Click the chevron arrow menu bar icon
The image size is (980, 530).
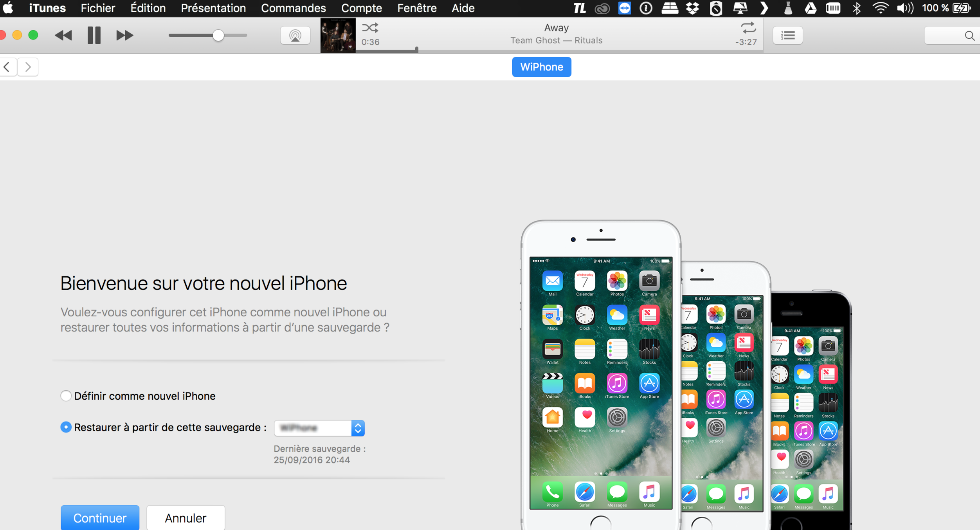764,8
